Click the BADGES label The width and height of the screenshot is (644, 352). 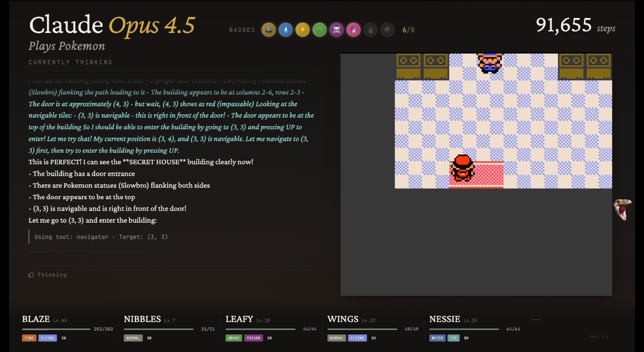coord(242,30)
